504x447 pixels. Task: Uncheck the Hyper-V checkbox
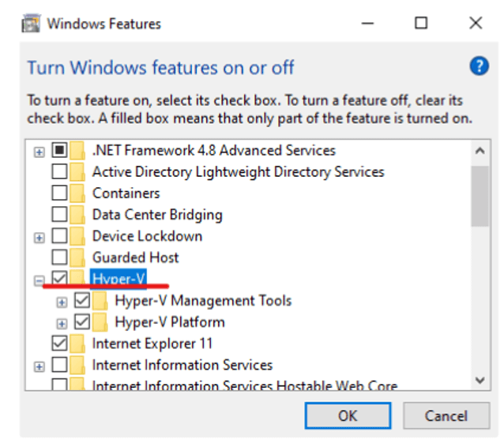[59, 279]
